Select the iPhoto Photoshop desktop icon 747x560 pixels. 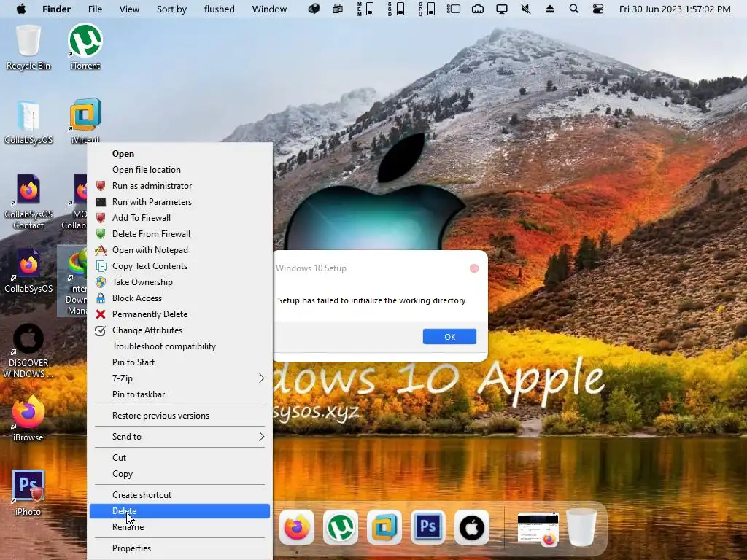(x=28, y=494)
